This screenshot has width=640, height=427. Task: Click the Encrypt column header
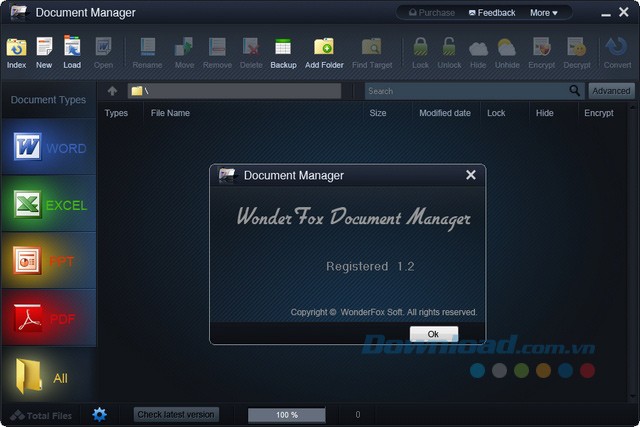(598, 113)
